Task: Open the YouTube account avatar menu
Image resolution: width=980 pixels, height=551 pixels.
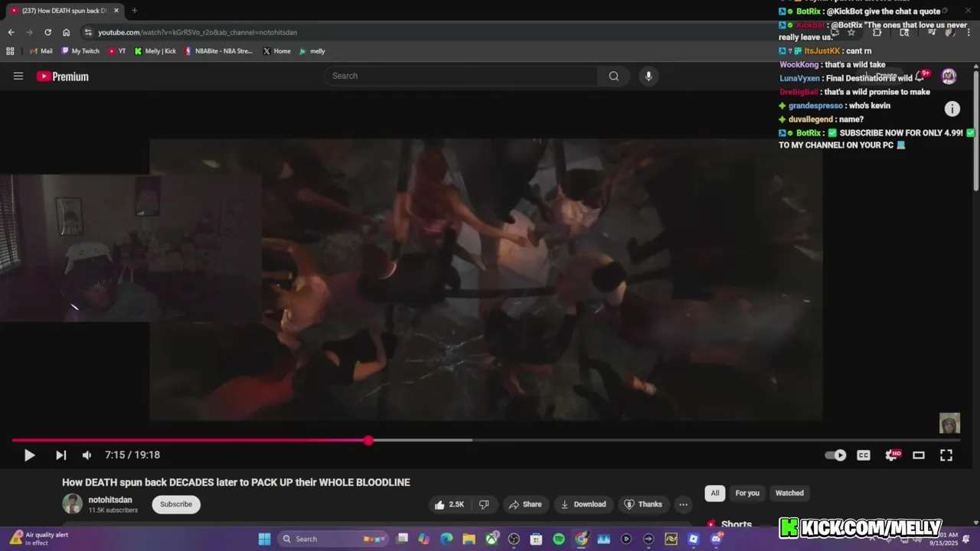Action: 949,76
